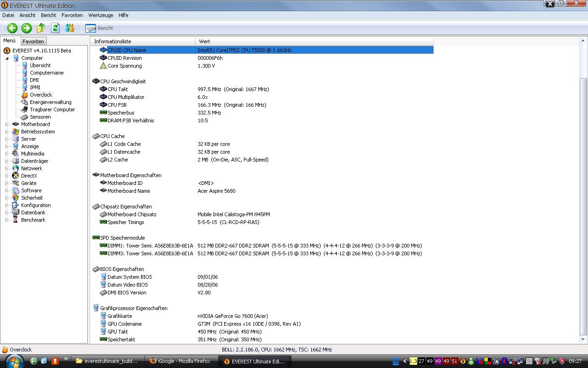Open the Favoriten menu in the menu bar
Viewport: 588px width, 368px height.
[72, 15]
